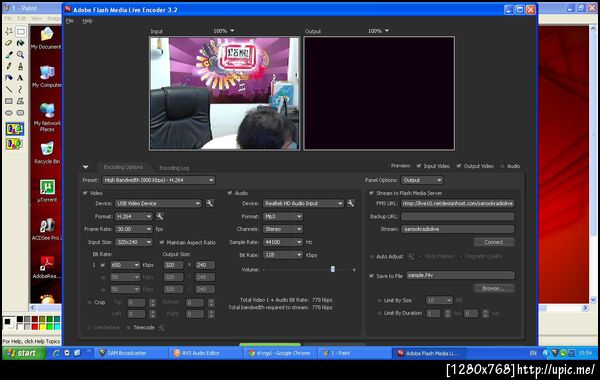Open the Input Size 320x240 dropdown
The height and width of the screenshot is (380, 600).
coord(134,242)
